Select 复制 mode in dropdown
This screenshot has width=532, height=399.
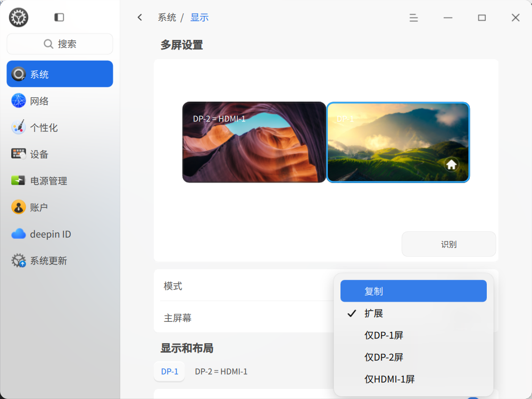[x=413, y=291]
